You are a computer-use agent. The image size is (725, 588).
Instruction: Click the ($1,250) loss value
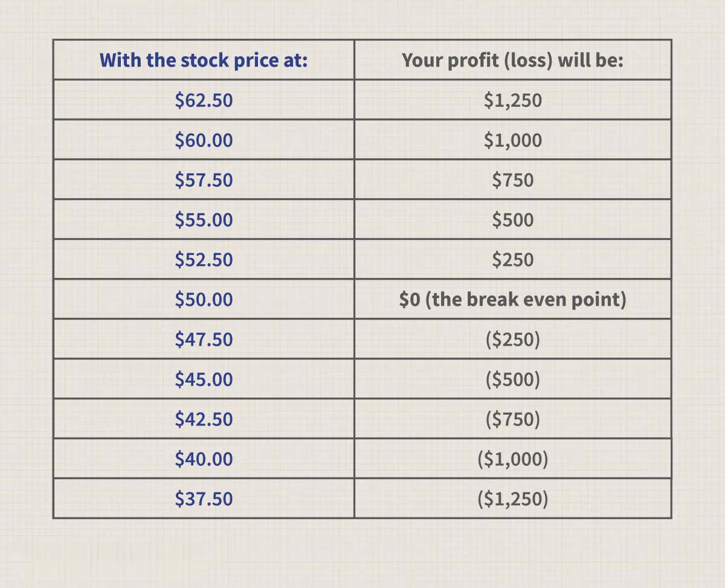tap(513, 499)
